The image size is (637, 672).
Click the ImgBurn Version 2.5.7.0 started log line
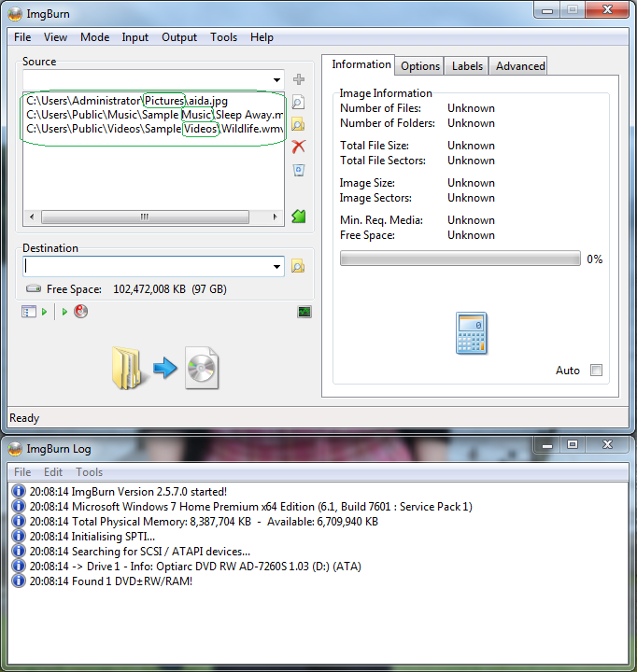point(128,492)
